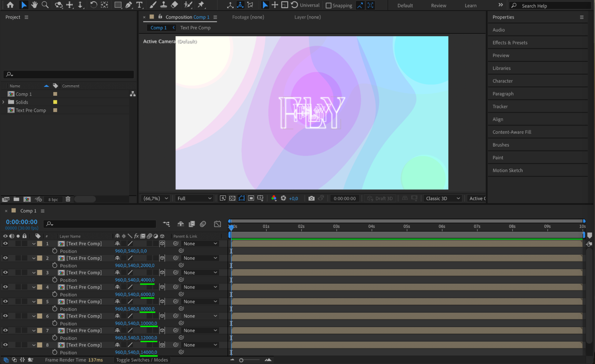Switch to the Default workspace

[x=405, y=5]
